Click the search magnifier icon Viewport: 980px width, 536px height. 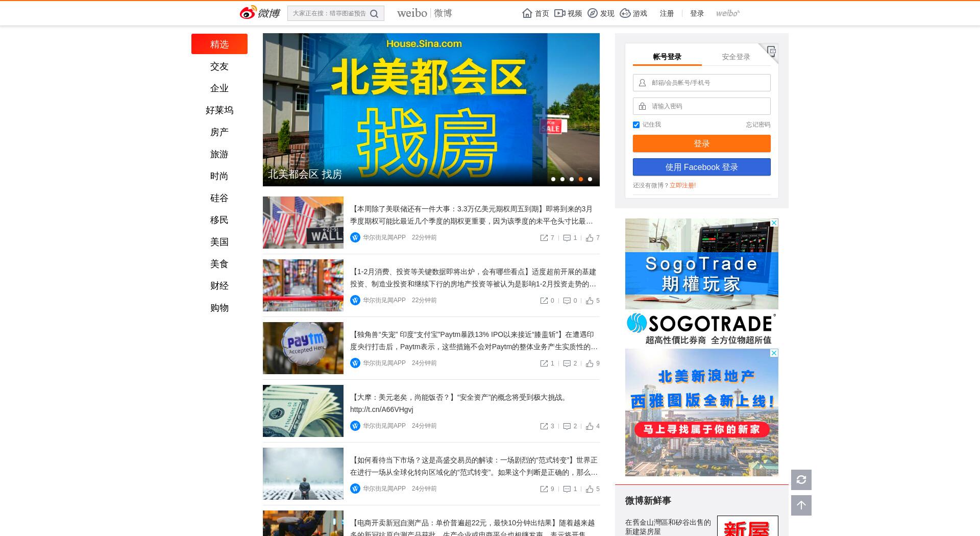374,14
